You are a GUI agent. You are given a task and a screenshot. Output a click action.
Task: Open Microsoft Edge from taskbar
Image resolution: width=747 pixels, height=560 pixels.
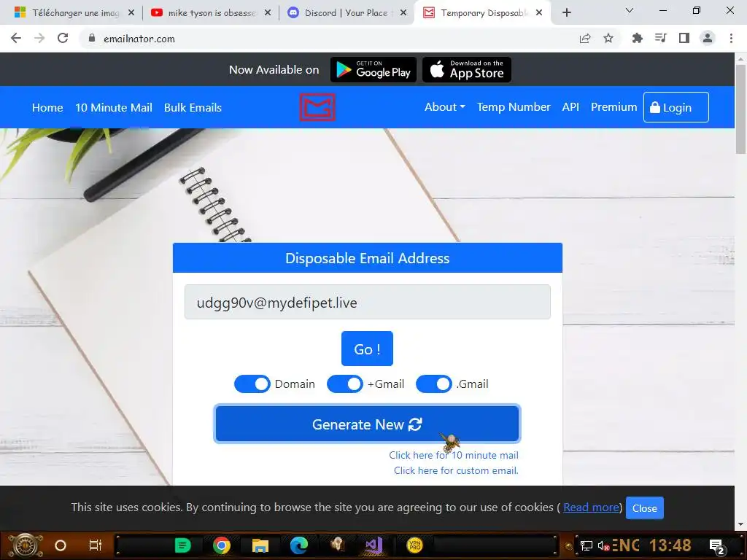298,545
